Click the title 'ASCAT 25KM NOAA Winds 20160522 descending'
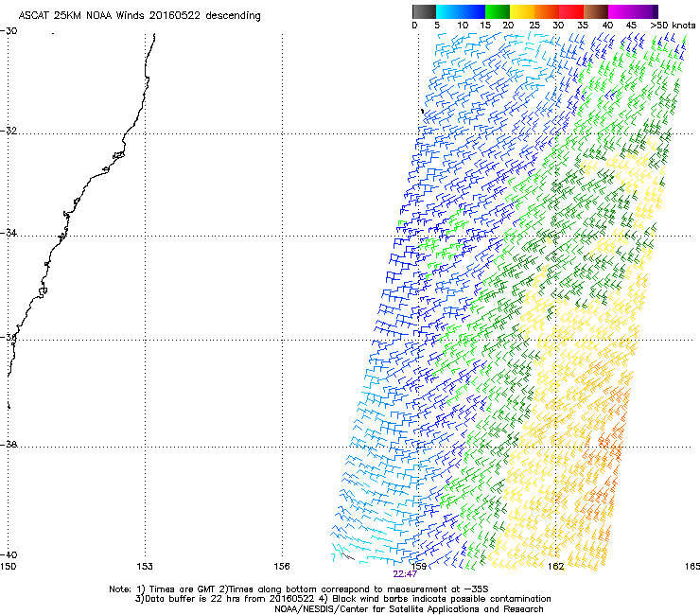 click(x=139, y=16)
